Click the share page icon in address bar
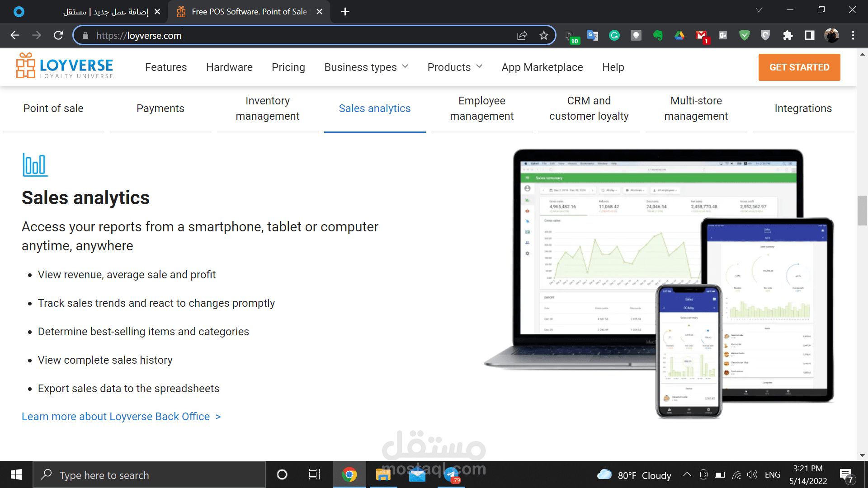Image resolution: width=868 pixels, height=488 pixels. (x=522, y=35)
